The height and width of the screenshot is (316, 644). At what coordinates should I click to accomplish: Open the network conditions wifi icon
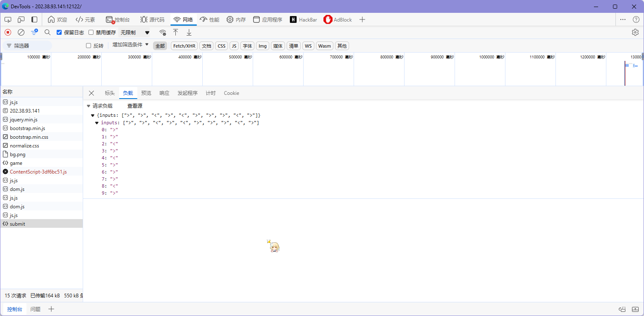click(163, 32)
